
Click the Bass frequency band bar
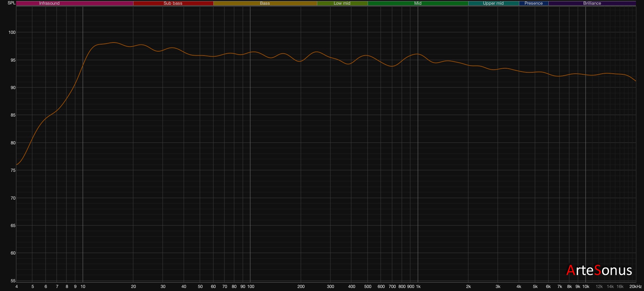point(265,3)
